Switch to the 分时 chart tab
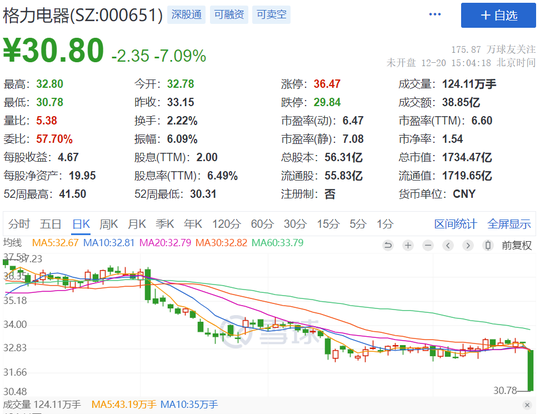The height and width of the screenshot is (414, 550). point(19,224)
